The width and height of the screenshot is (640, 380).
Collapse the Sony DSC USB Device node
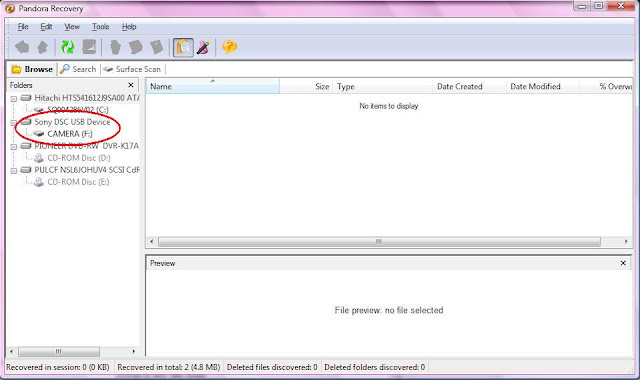[13, 122]
